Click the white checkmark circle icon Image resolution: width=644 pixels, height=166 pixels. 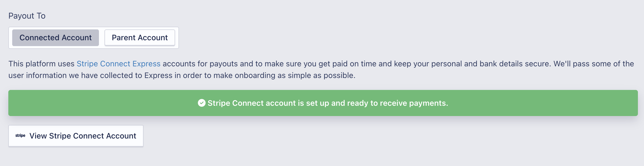coord(201,103)
